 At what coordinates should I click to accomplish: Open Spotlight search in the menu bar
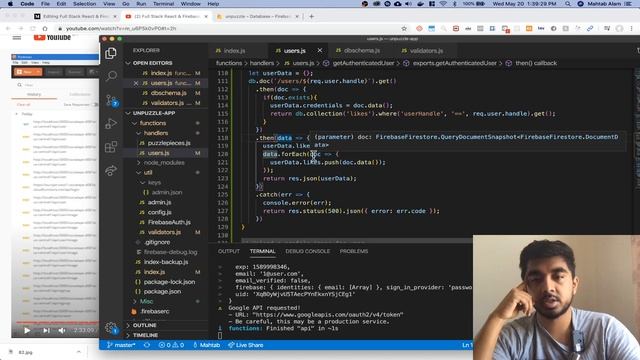point(568,4)
